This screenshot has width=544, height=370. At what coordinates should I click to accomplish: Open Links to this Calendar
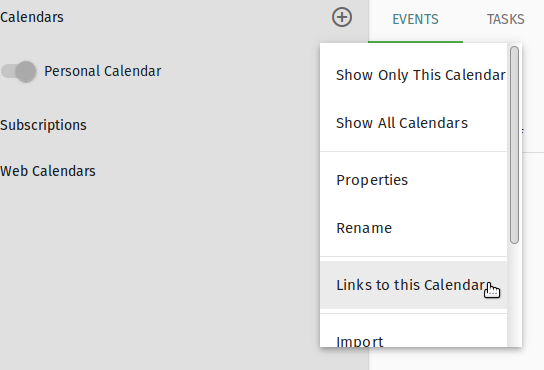[x=414, y=285]
